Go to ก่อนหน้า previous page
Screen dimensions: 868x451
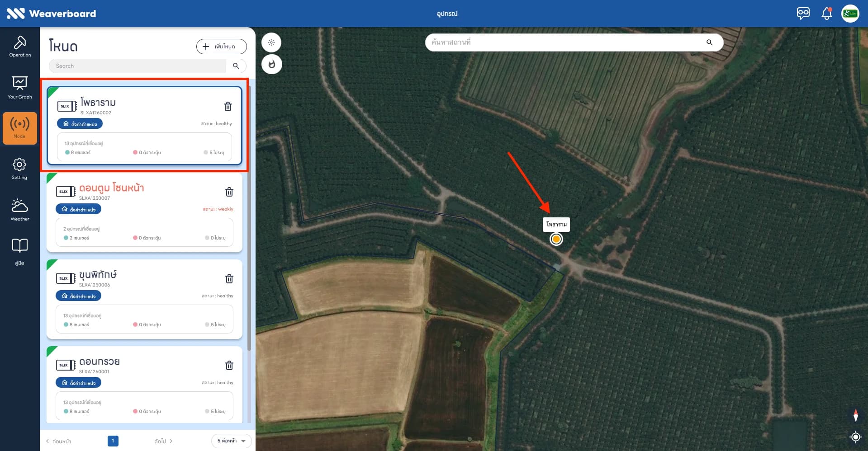pos(59,441)
